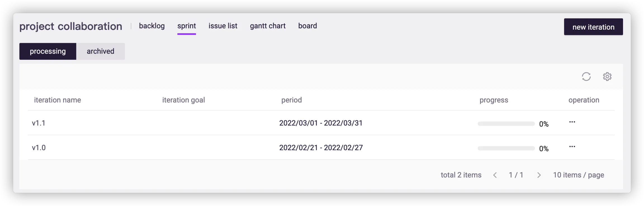Open table settings gear icon
Image resolution: width=644 pixels, height=206 pixels.
point(607,77)
